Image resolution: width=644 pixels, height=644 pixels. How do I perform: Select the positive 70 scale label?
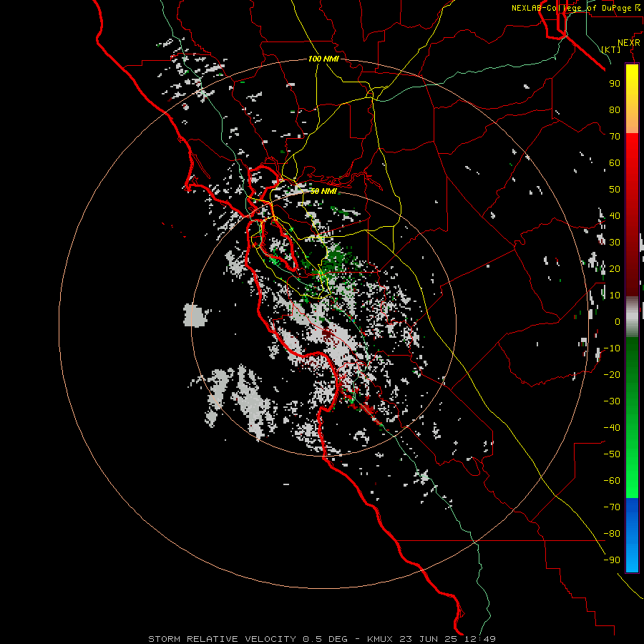point(615,137)
